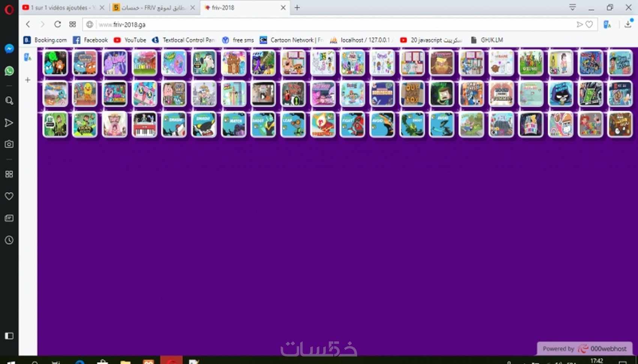The width and height of the screenshot is (638, 364).
Task: Close the YouTube vidéos ajoutées tab
Action: [102, 8]
